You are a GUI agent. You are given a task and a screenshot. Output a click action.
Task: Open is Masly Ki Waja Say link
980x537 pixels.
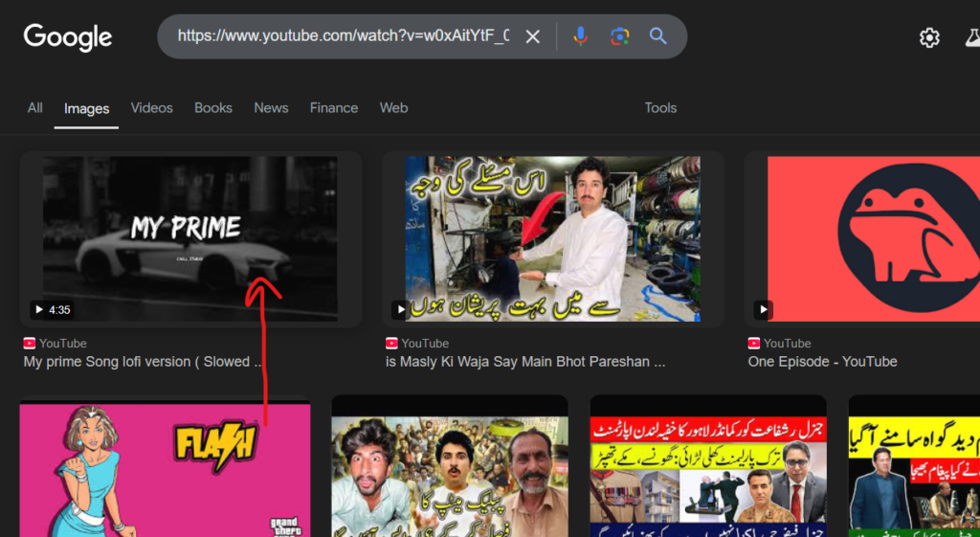pyautogui.click(x=525, y=362)
